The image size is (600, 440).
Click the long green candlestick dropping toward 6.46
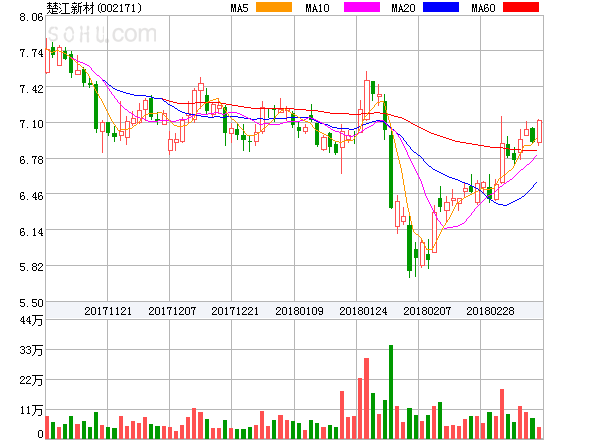pyautogui.click(x=391, y=171)
